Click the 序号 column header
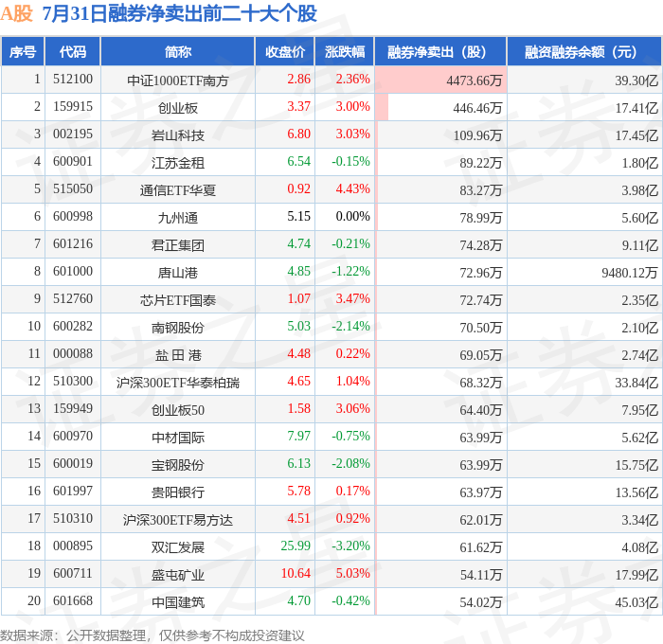This screenshot has height=644, width=663. tap(23, 51)
